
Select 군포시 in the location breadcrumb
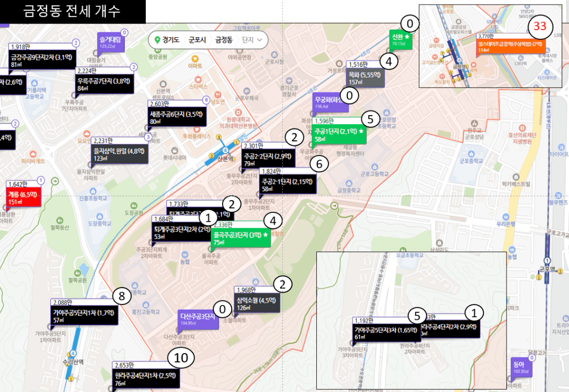(197, 40)
